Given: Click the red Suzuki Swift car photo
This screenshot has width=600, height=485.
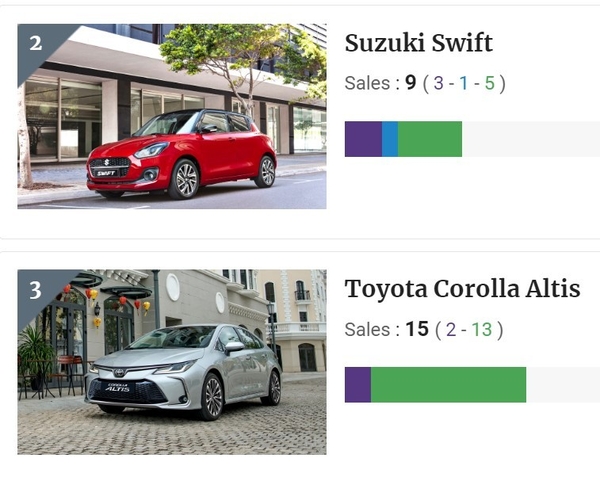Looking at the screenshot, I should pyautogui.click(x=172, y=116).
